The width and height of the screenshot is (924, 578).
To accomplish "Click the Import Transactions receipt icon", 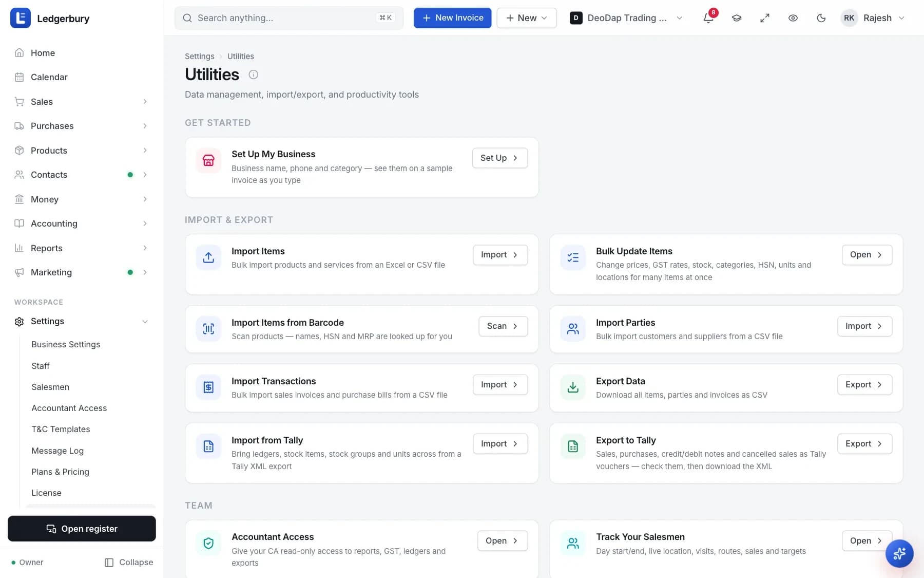I will [208, 387].
